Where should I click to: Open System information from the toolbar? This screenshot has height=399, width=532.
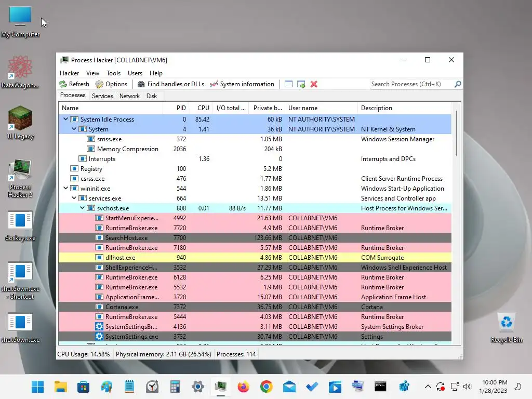(242, 84)
